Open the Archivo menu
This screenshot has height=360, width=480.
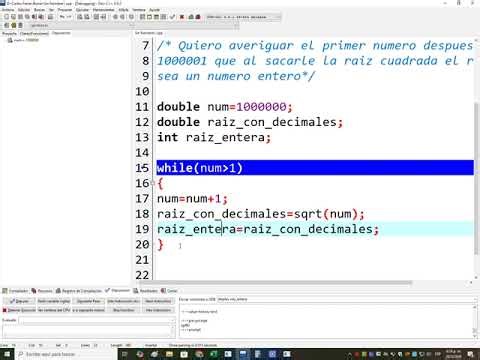[8, 10]
